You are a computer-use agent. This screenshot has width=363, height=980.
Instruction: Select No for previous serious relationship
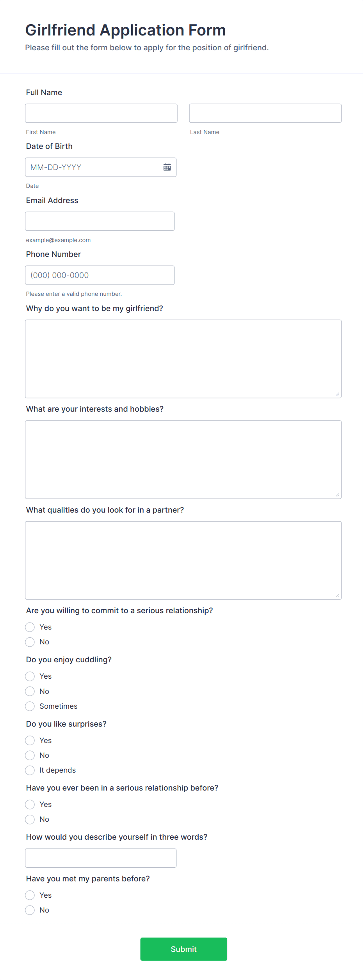(30, 819)
